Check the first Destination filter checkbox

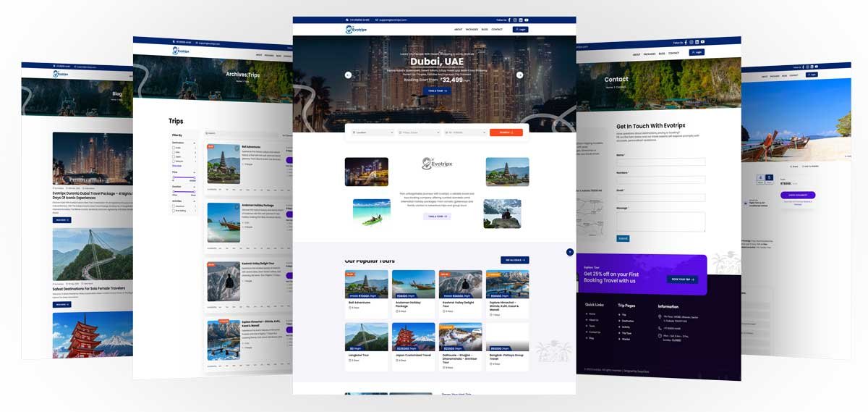(x=174, y=148)
